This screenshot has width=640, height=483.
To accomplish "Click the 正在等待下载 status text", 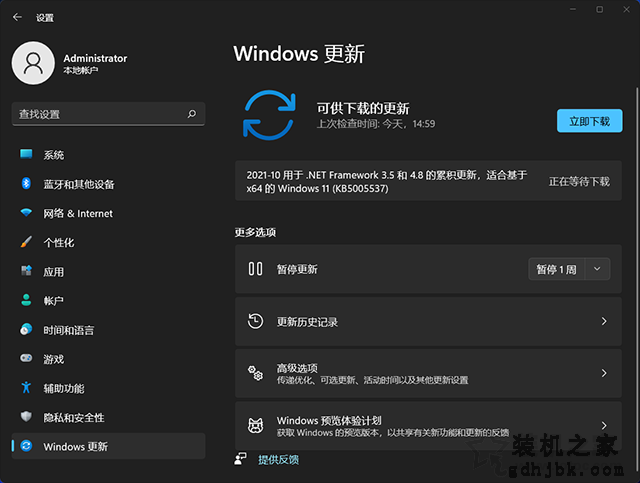I will 579,181.
